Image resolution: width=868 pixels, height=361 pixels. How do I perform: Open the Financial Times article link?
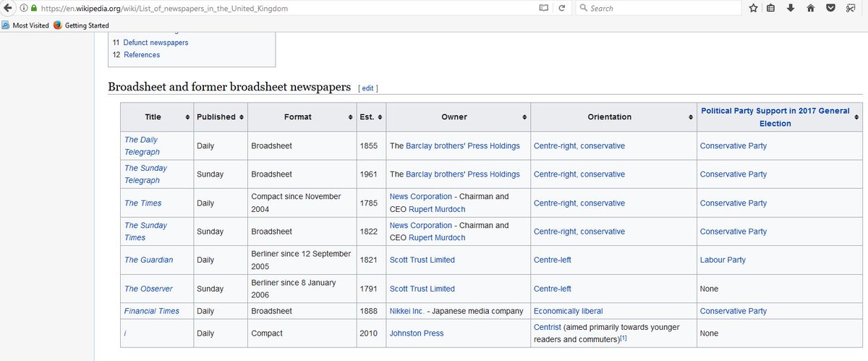point(152,311)
